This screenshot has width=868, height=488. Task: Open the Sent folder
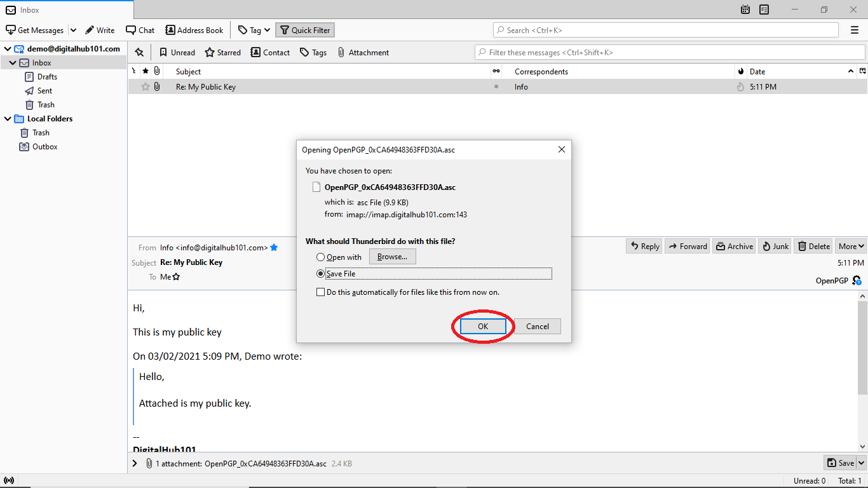[x=44, y=91]
